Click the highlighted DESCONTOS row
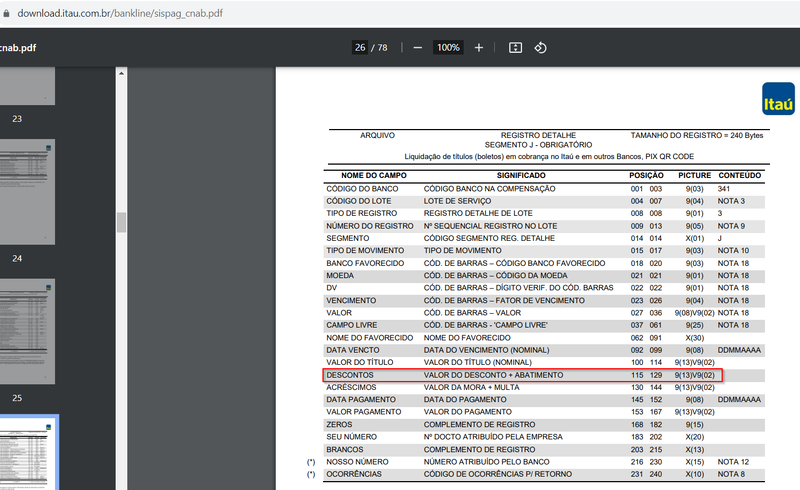Viewport: 800px width, 490px height. [x=522, y=375]
